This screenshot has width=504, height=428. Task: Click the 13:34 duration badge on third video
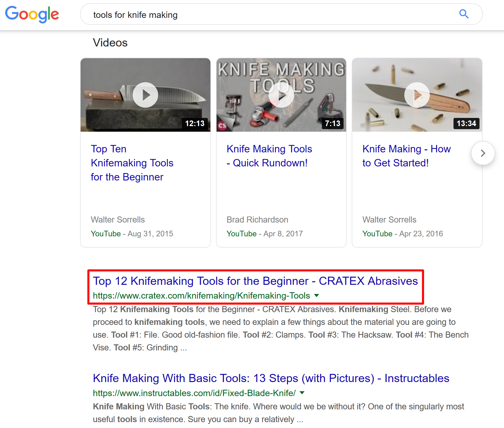(466, 124)
